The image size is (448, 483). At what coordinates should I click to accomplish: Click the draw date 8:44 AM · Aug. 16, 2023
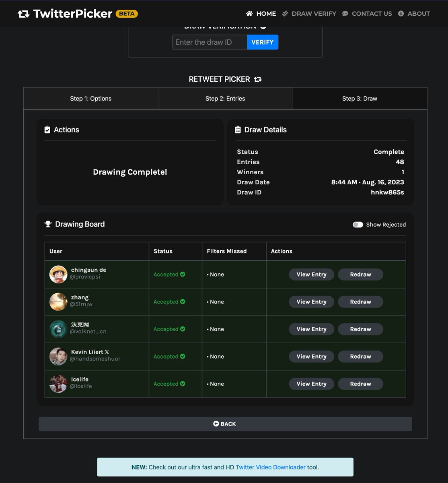pyautogui.click(x=368, y=182)
